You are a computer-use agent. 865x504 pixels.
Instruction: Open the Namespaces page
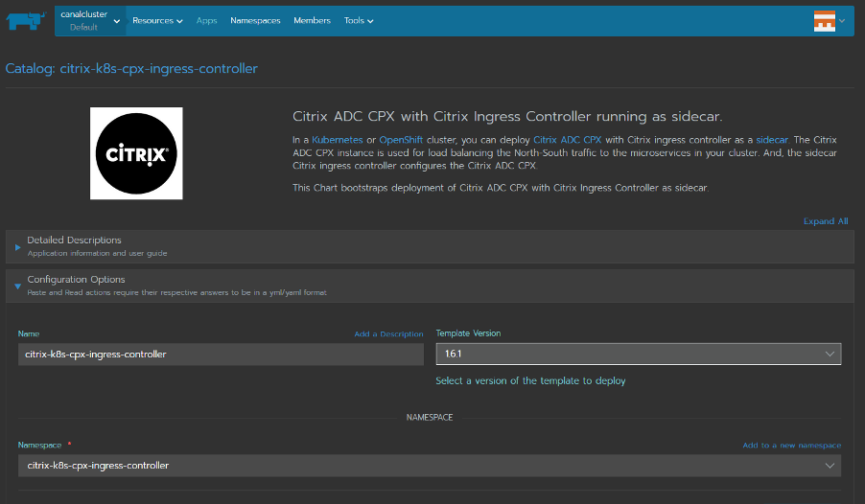255,20
